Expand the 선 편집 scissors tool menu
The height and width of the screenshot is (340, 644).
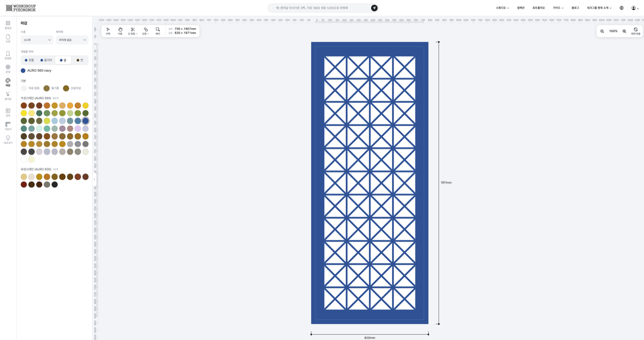click(133, 31)
